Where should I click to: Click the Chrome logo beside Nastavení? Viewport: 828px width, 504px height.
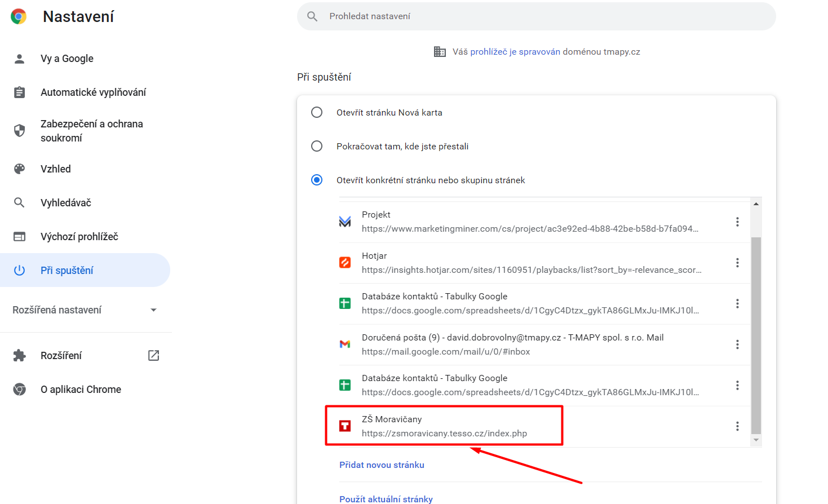(19, 17)
